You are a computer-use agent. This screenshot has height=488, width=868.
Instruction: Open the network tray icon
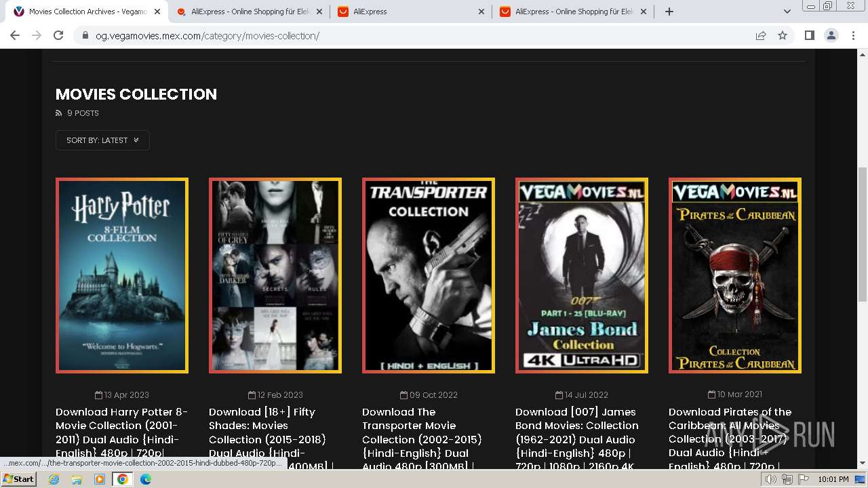pyautogui.click(x=787, y=479)
